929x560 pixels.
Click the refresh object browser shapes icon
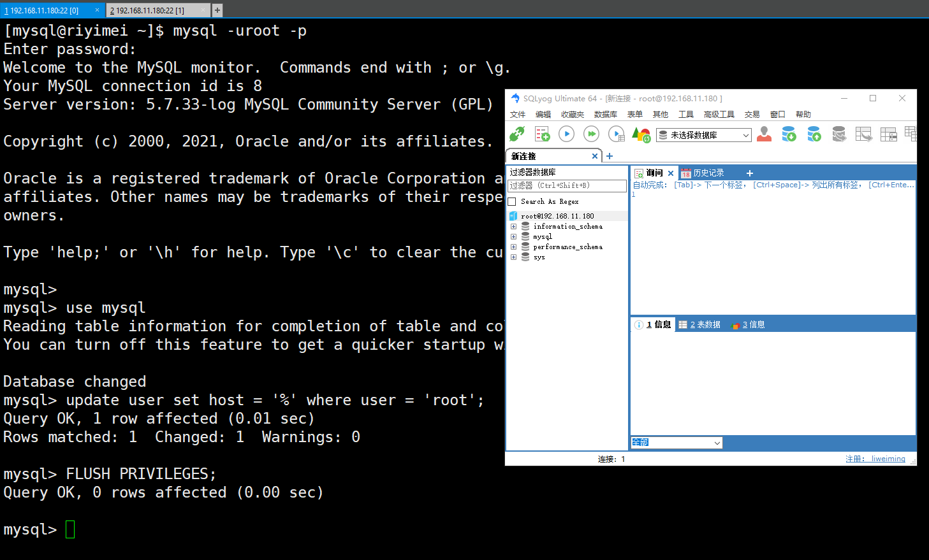point(641,134)
